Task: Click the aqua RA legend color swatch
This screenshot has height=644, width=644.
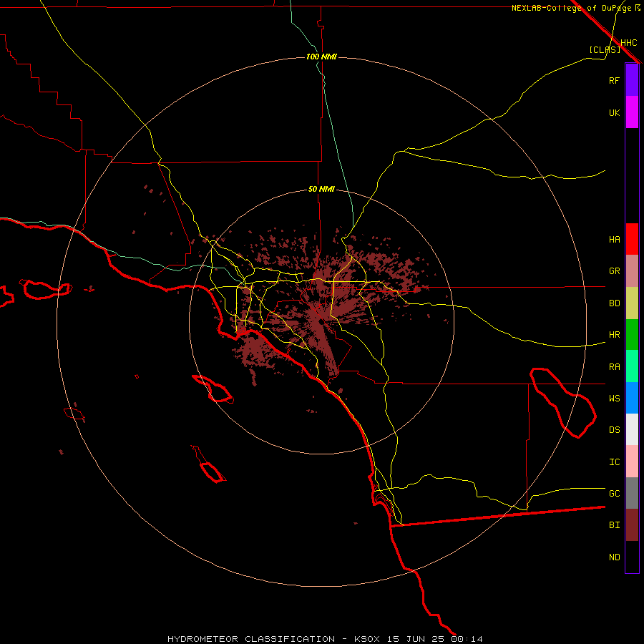Action: click(632, 366)
